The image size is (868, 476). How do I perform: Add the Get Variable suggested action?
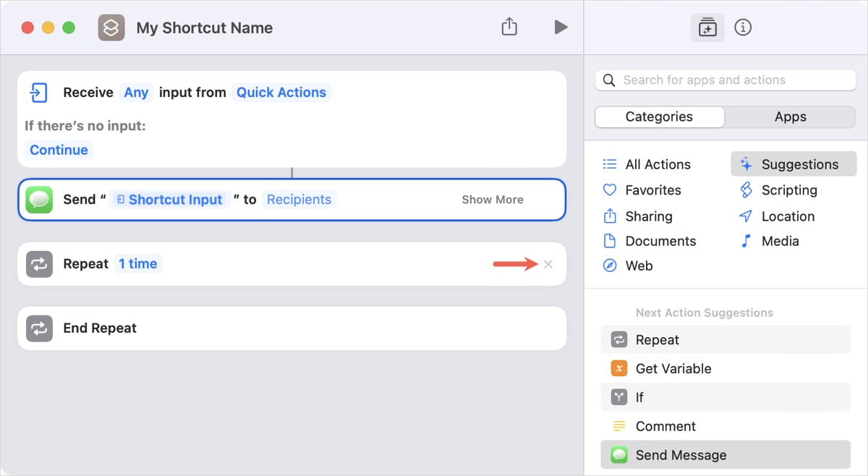[x=673, y=368]
